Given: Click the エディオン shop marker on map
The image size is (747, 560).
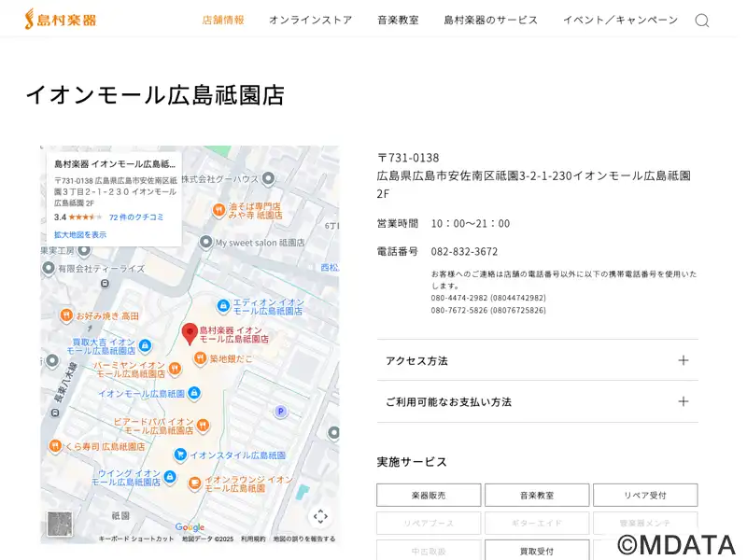Looking at the screenshot, I should tap(223, 306).
